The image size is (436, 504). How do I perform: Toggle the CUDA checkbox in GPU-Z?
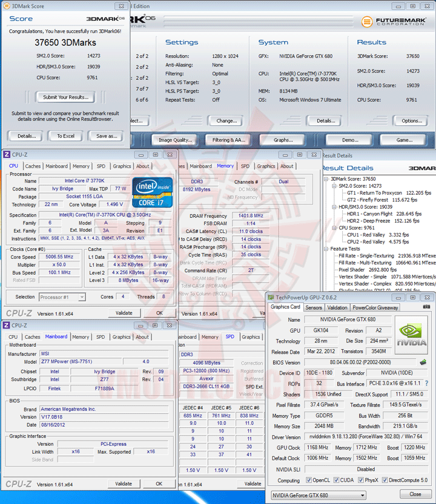click(336, 480)
